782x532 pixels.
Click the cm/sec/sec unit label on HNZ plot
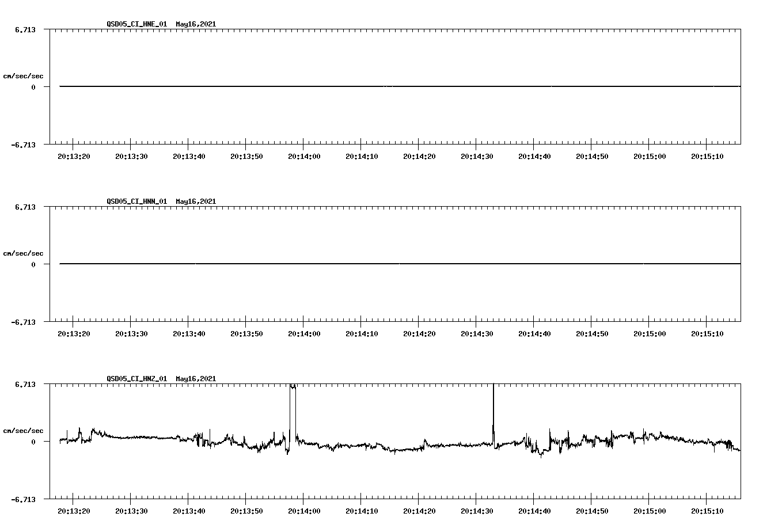point(23,431)
